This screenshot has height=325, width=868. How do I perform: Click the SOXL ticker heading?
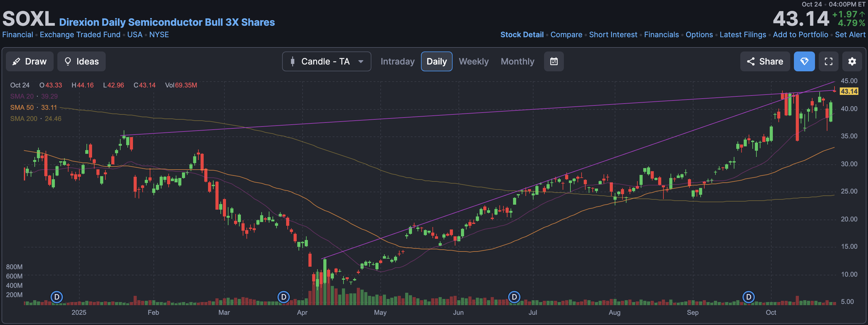pos(29,19)
